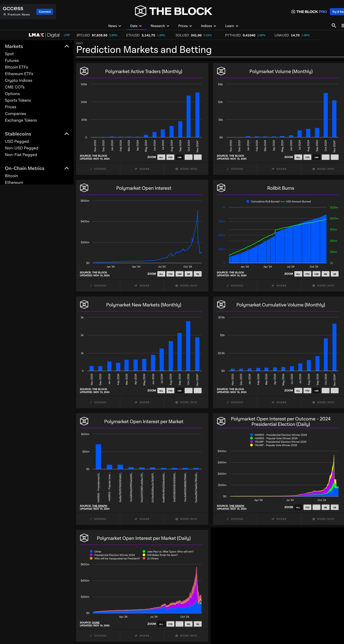Screen dimensions: 344x644
Task: Open the Indices dropdown menu
Action: point(209,26)
